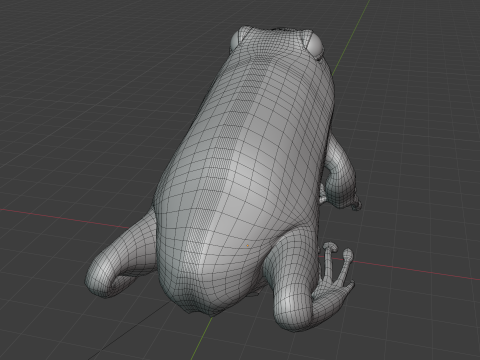The width and height of the screenshot is (480, 360).
Task: Click the orange origin point on the frog
Action: (248, 246)
